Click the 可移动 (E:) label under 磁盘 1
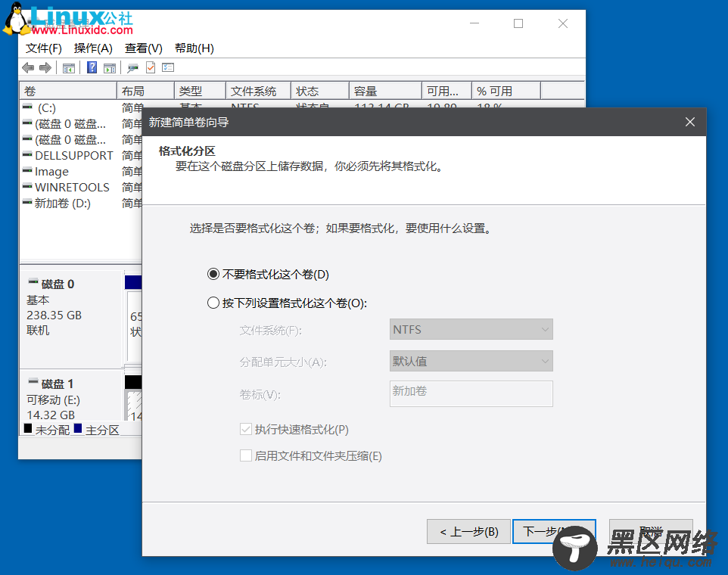Viewport: 728px width, 575px height. [54, 399]
